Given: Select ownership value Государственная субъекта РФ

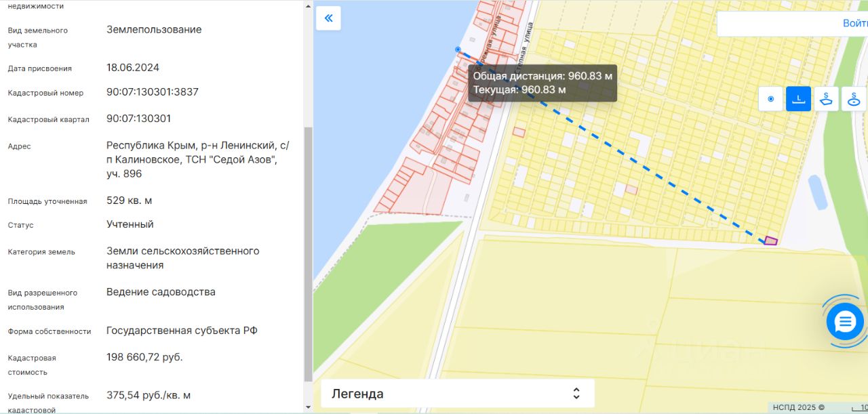Looking at the screenshot, I should tap(182, 331).
